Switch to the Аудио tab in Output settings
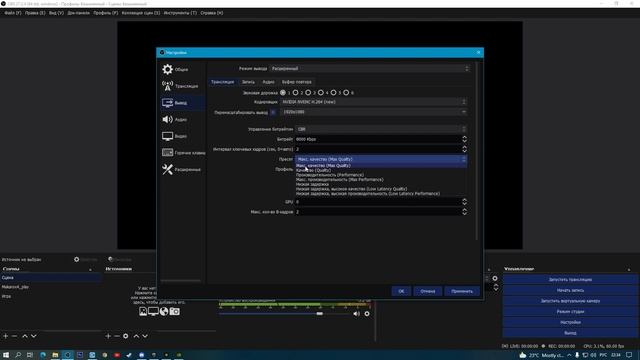Image resolution: width=640 pixels, height=360 pixels. (268, 82)
